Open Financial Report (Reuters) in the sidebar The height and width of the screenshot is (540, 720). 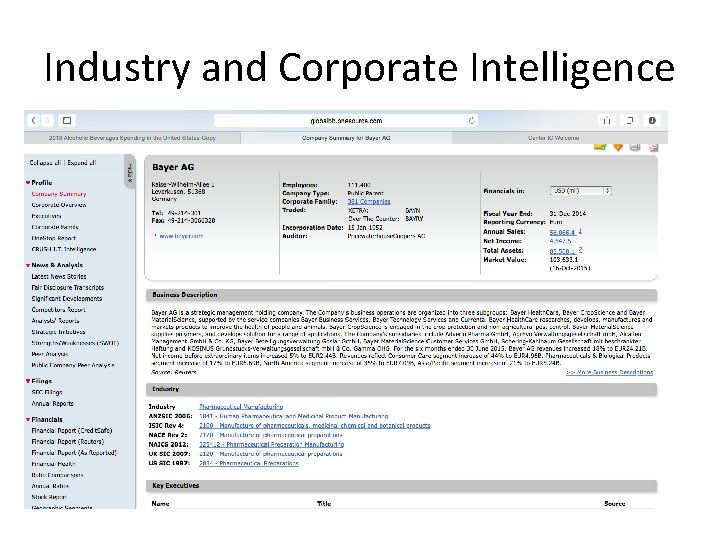tap(68, 442)
